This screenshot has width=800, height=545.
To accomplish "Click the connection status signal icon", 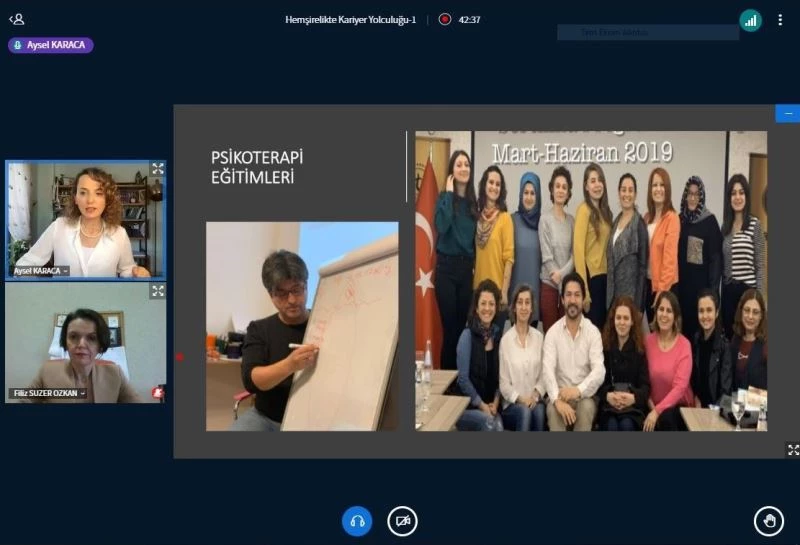I will (x=750, y=20).
